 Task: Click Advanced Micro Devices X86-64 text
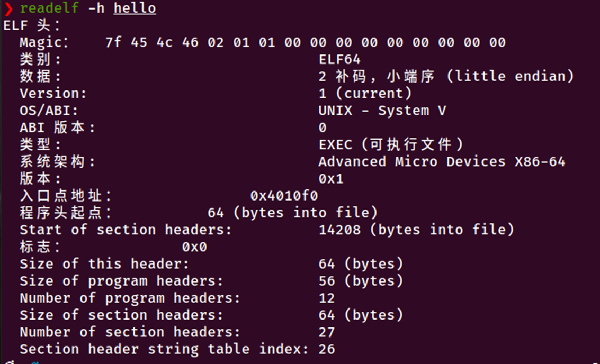click(442, 162)
